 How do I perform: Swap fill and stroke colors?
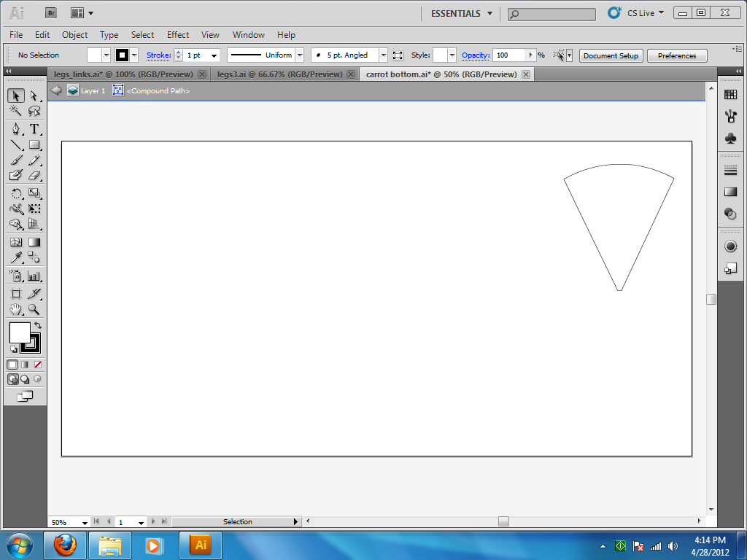(x=38, y=325)
